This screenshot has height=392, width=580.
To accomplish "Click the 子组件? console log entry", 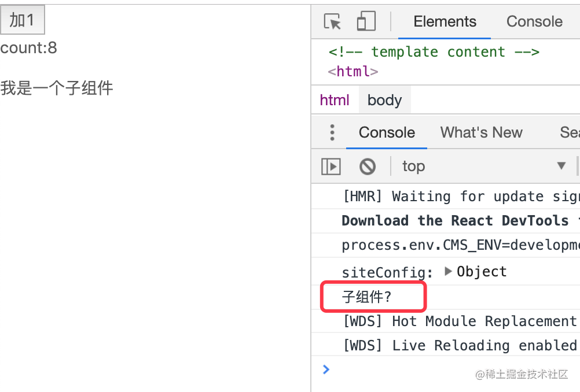I will pos(366,297).
